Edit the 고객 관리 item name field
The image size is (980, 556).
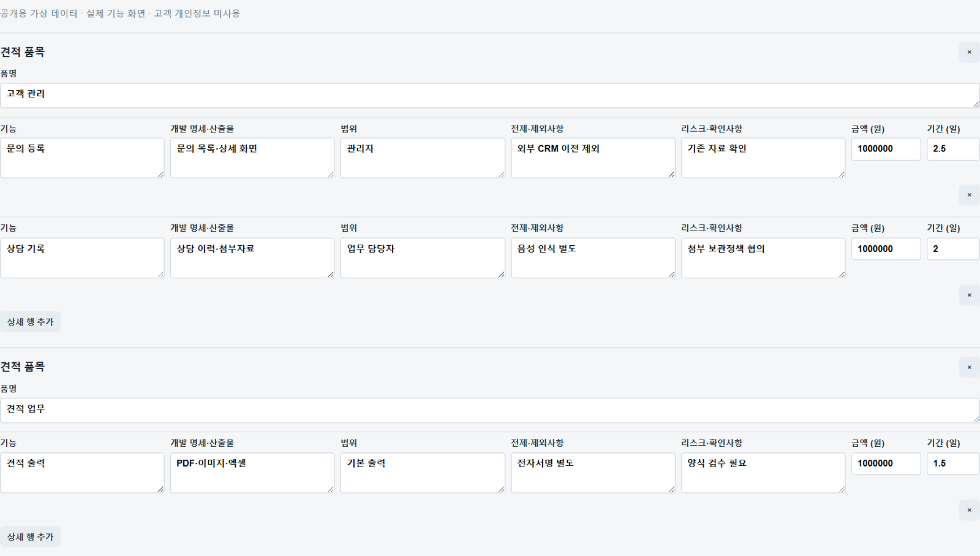490,96
